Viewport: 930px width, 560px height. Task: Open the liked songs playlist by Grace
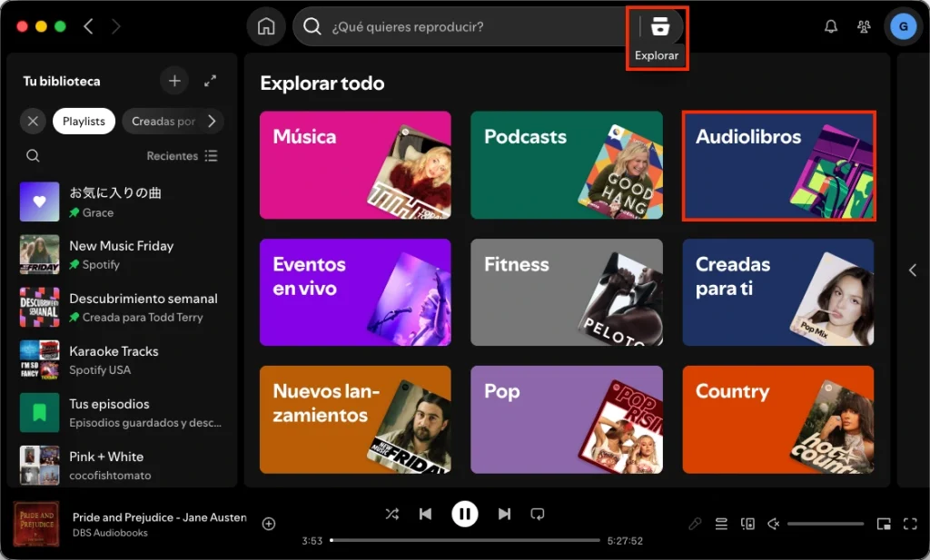click(x=122, y=201)
